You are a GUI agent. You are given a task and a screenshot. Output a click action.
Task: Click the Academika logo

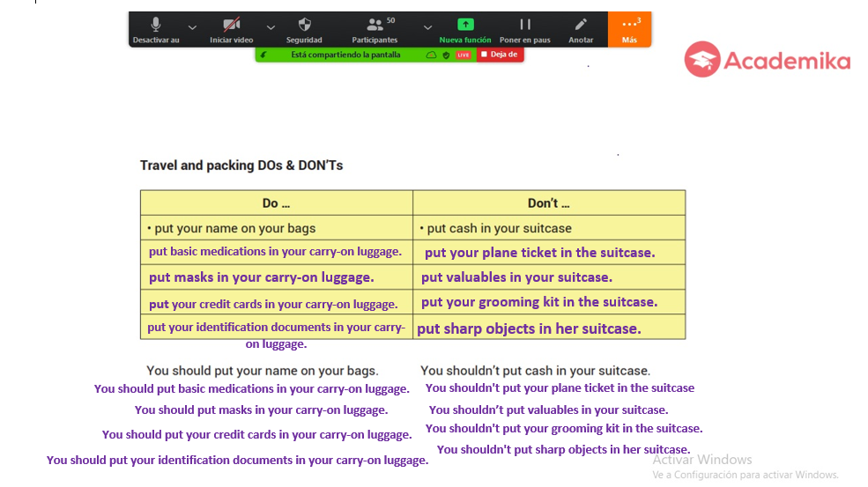click(768, 59)
